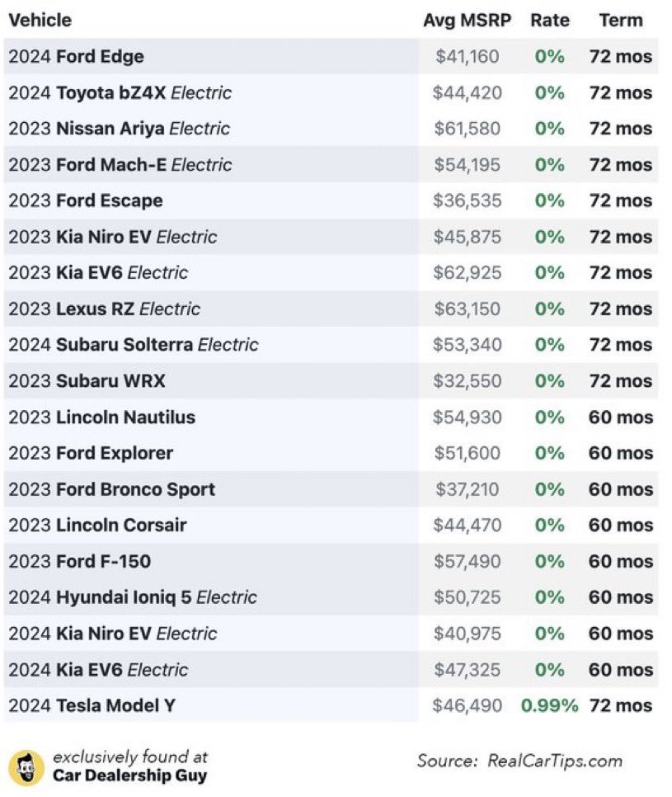Click the $53,340 Subaru Solterra price
The image size is (672, 797).
pos(467,345)
